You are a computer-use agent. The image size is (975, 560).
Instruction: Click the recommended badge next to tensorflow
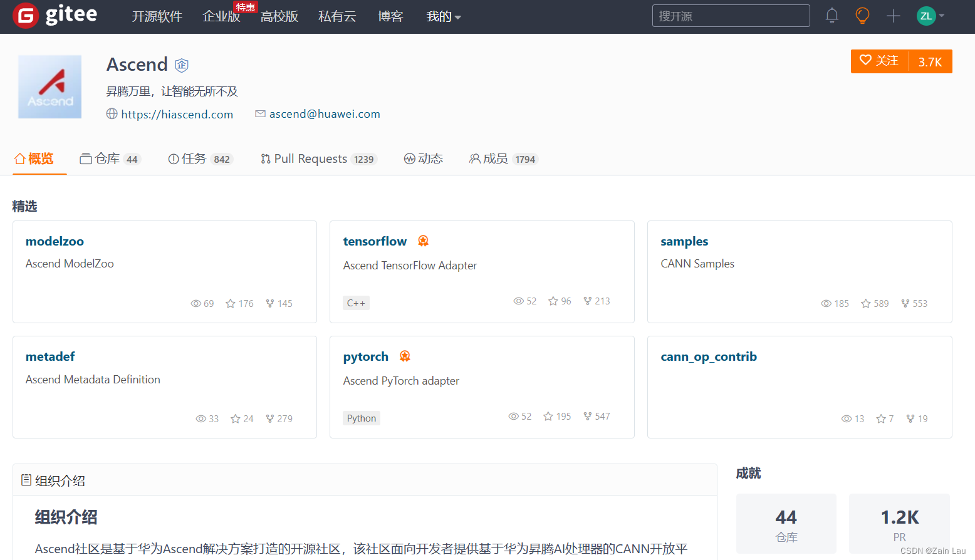423,241
